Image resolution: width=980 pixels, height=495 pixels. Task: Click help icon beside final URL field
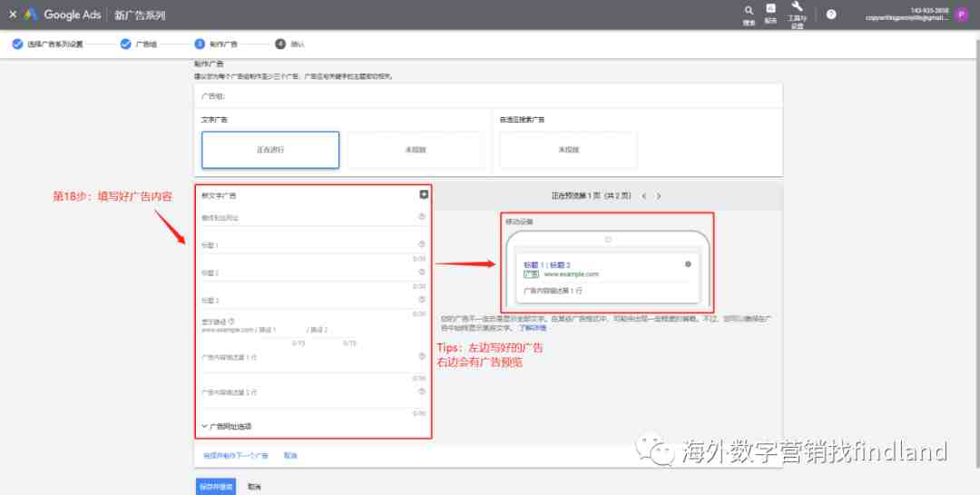(422, 216)
